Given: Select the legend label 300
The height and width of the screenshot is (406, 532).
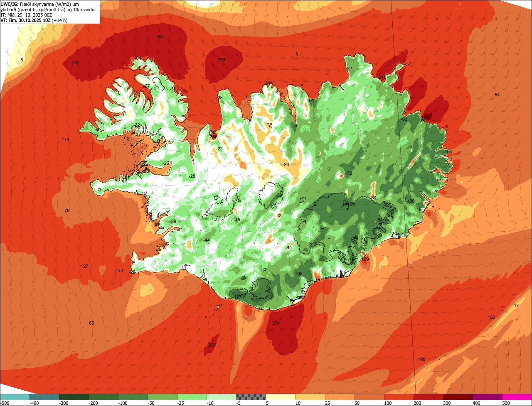Looking at the screenshot, I should pyautogui.click(x=447, y=403).
